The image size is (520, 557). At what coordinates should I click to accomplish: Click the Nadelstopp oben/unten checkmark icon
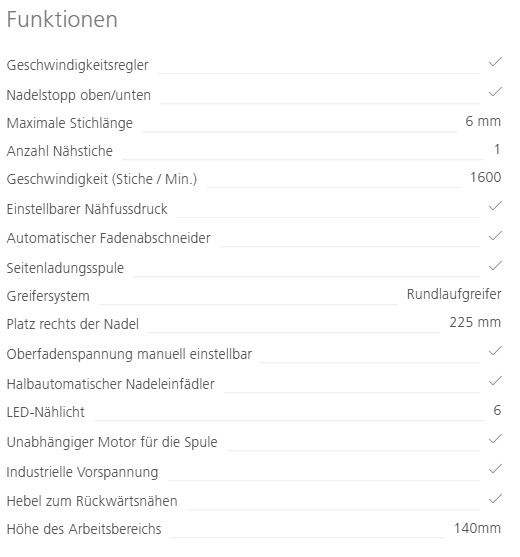point(495,92)
